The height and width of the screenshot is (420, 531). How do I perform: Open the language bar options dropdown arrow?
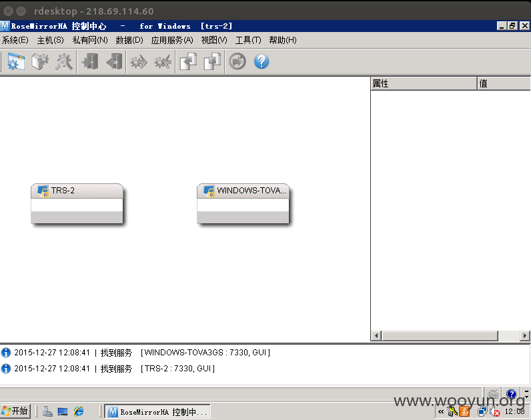(x=526, y=396)
